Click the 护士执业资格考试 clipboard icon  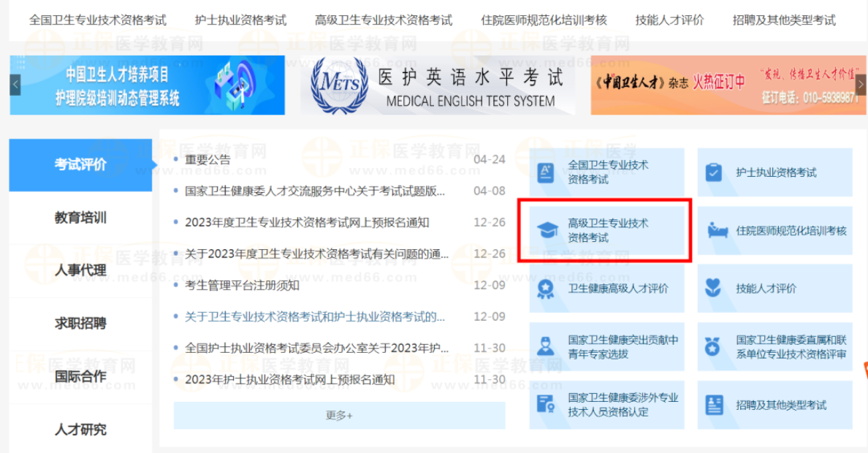click(713, 172)
